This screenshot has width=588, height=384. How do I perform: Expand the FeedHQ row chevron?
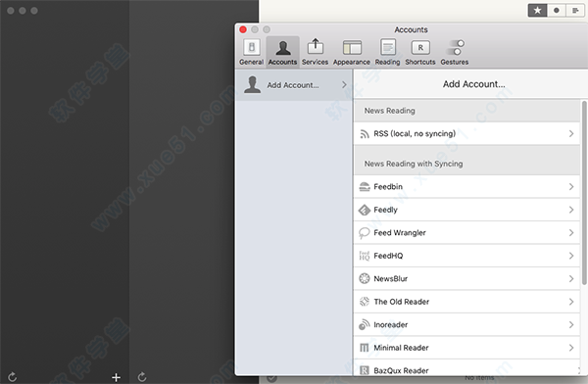point(571,256)
